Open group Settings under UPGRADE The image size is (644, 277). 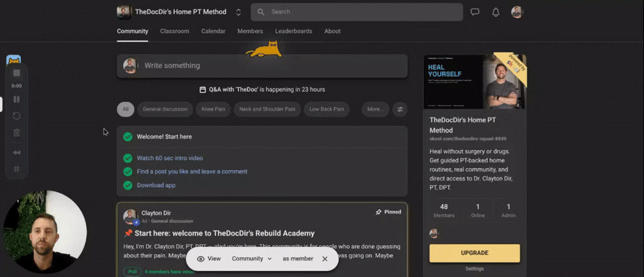pos(474,269)
